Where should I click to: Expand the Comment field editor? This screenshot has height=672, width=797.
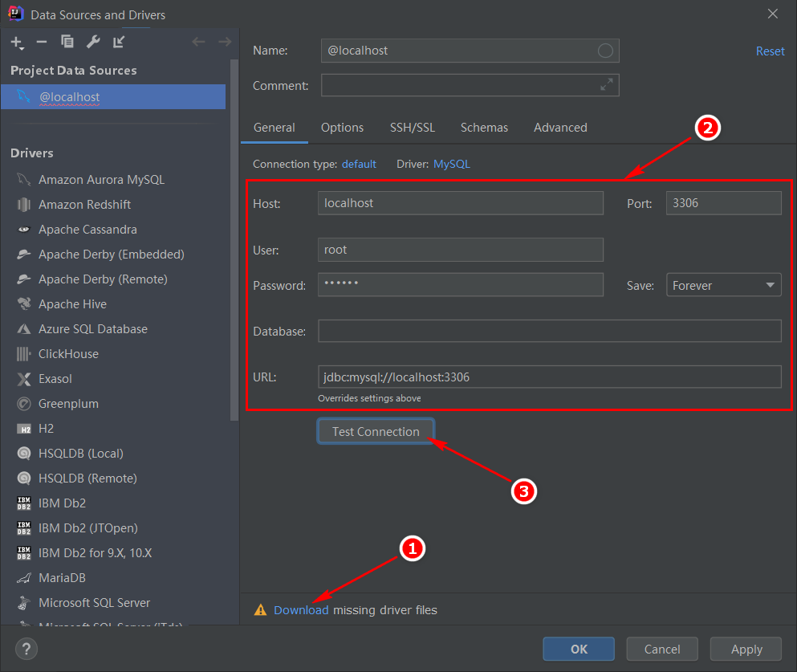[x=607, y=85]
